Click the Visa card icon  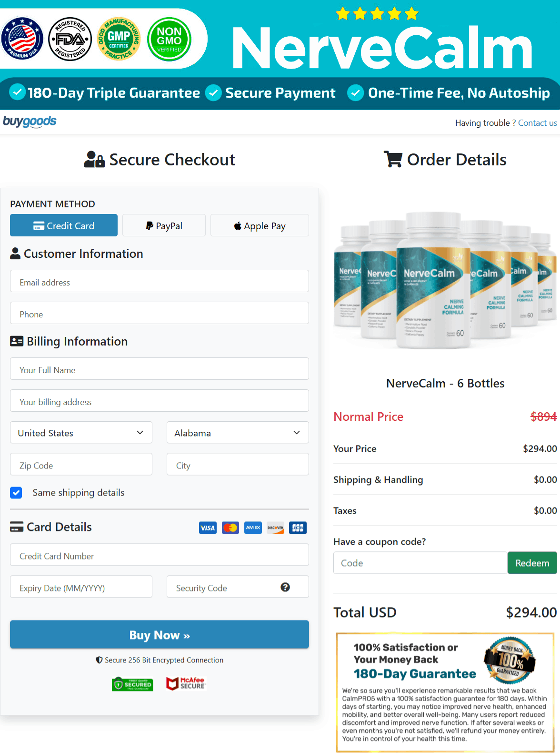pyautogui.click(x=208, y=528)
